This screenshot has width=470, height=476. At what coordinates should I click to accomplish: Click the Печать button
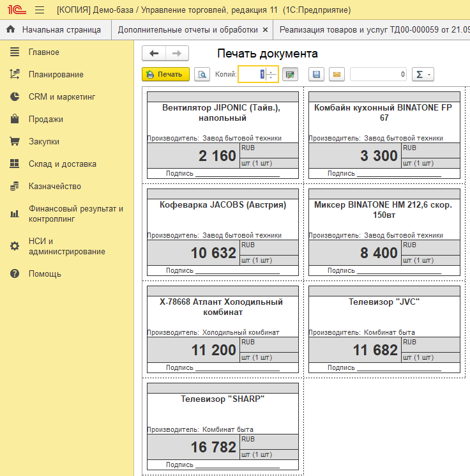[165, 74]
